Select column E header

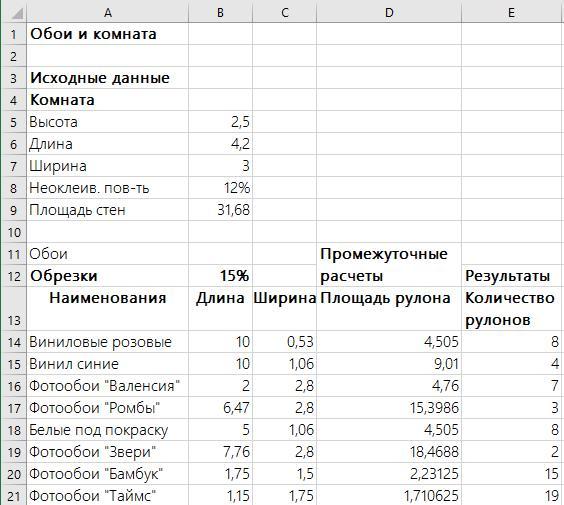pyautogui.click(x=512, y=13)
